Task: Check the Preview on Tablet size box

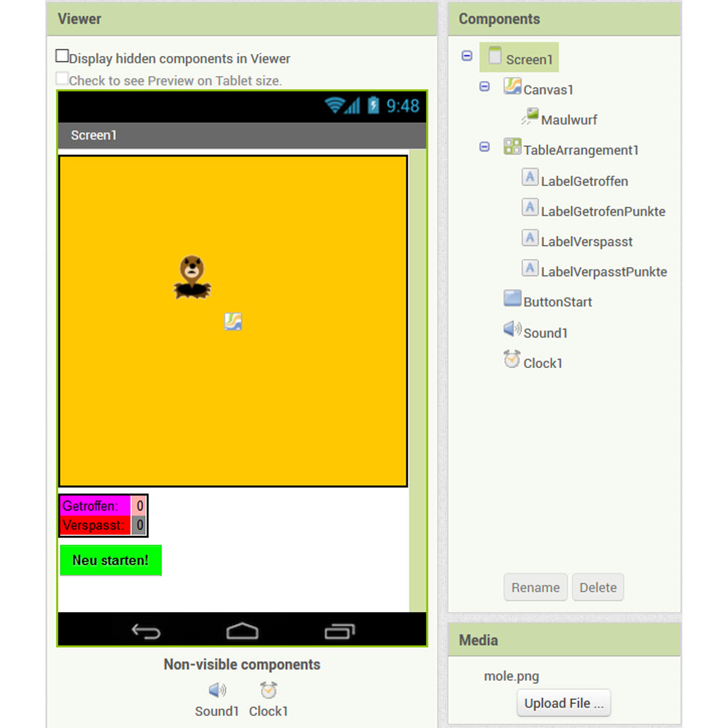Action: pos(62,78)
